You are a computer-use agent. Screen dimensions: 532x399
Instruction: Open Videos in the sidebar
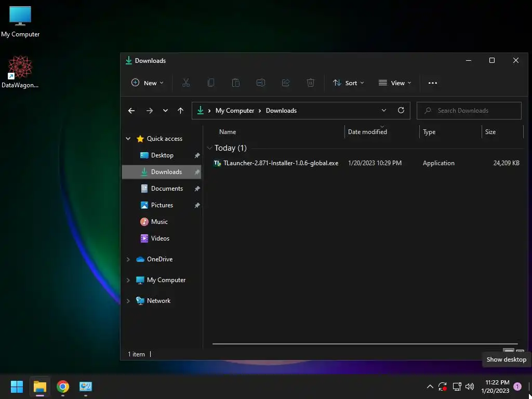(160, 238)
